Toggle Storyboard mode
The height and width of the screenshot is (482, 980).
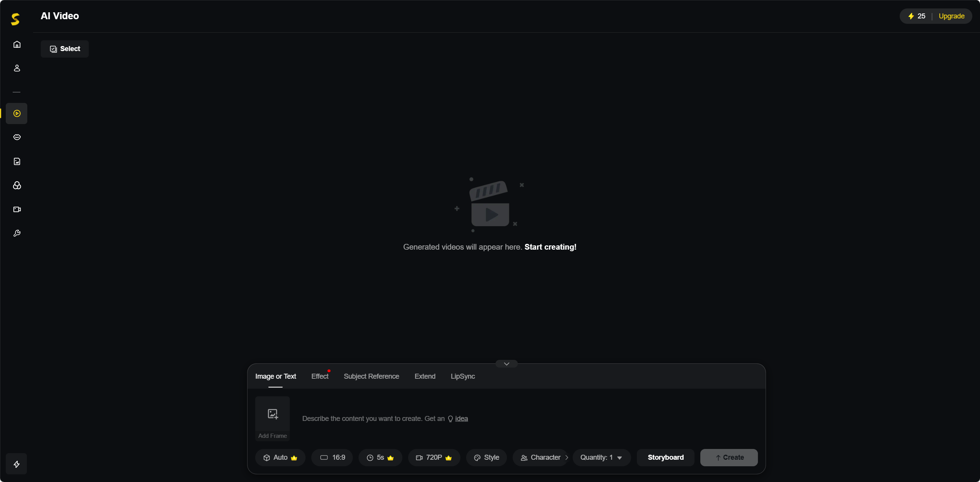666,457
